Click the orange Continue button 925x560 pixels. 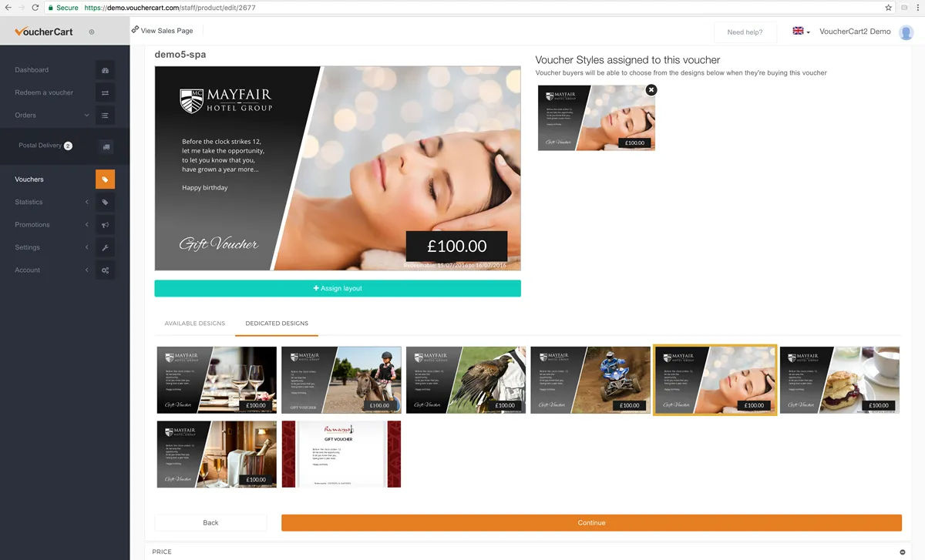point(591,523)
